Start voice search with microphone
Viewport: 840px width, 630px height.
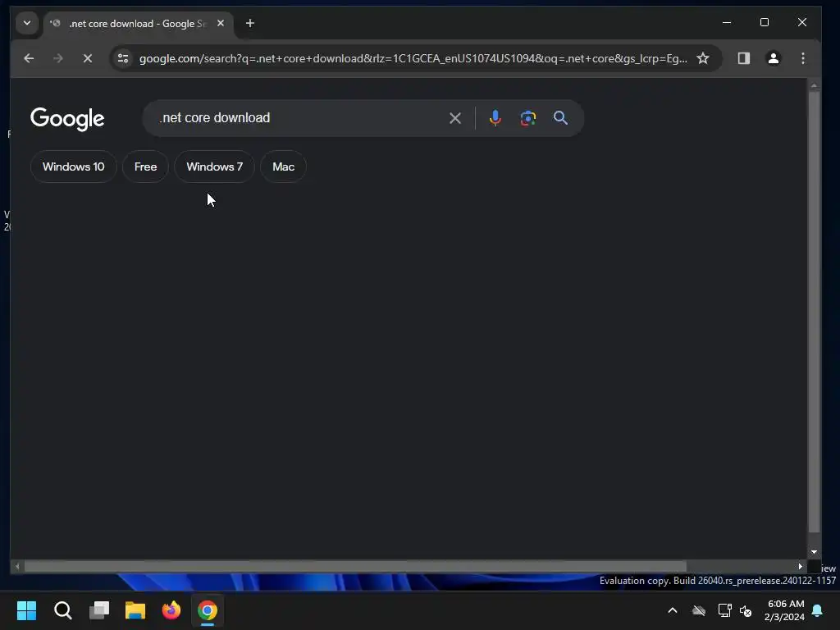(495, 118)
